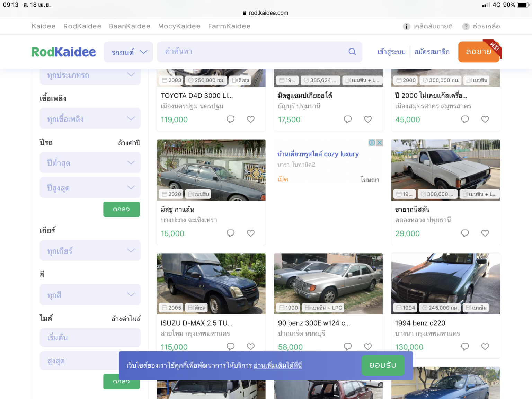Tap the cellular signal indicator
Viewport: 532px width, 399px height.
click(x=486, y=5)
